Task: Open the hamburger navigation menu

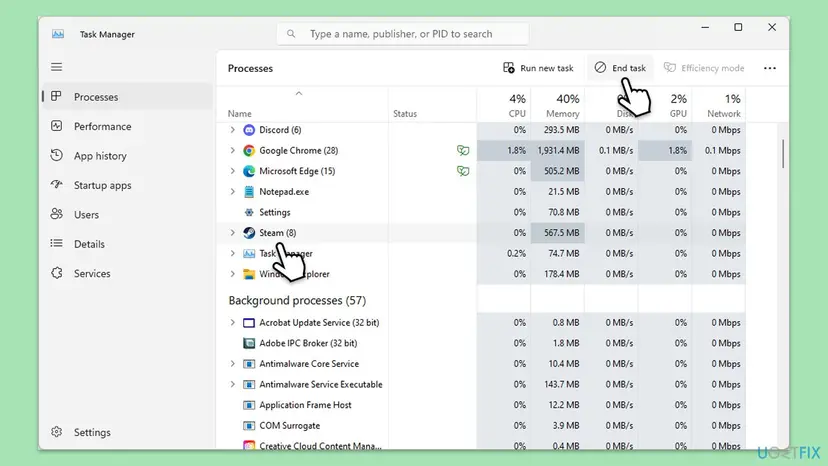Action: click(57, 67)
